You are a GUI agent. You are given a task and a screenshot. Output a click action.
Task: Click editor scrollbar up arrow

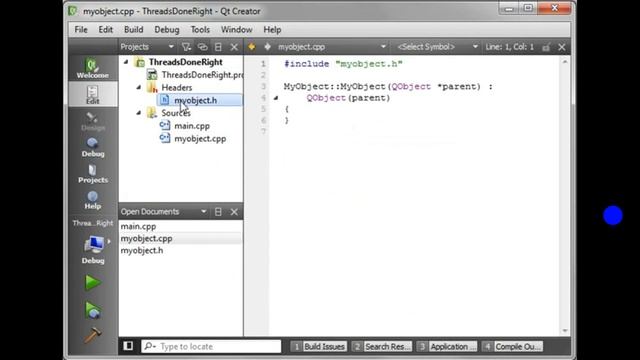pyautogui.click(x=565, y=62)
